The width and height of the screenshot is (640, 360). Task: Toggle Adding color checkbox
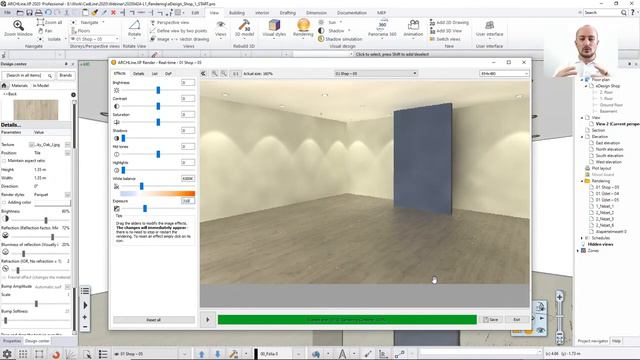coord(4,202)
